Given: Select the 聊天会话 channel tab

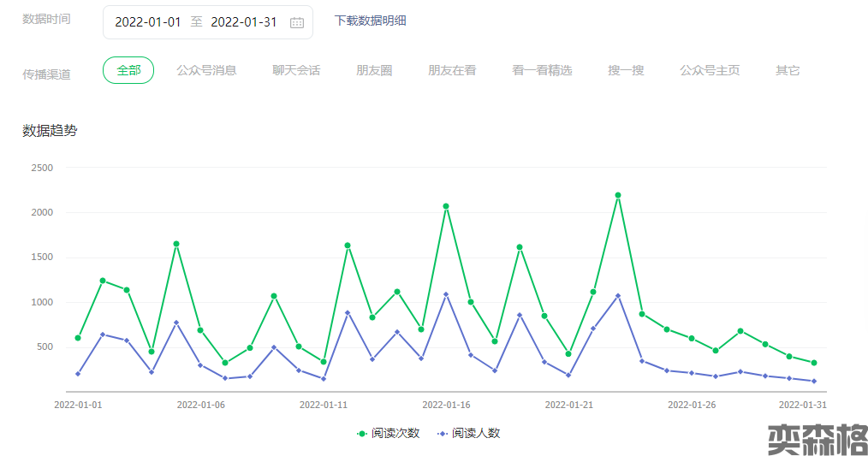Looking at the screenshot, I should point(296,70).
